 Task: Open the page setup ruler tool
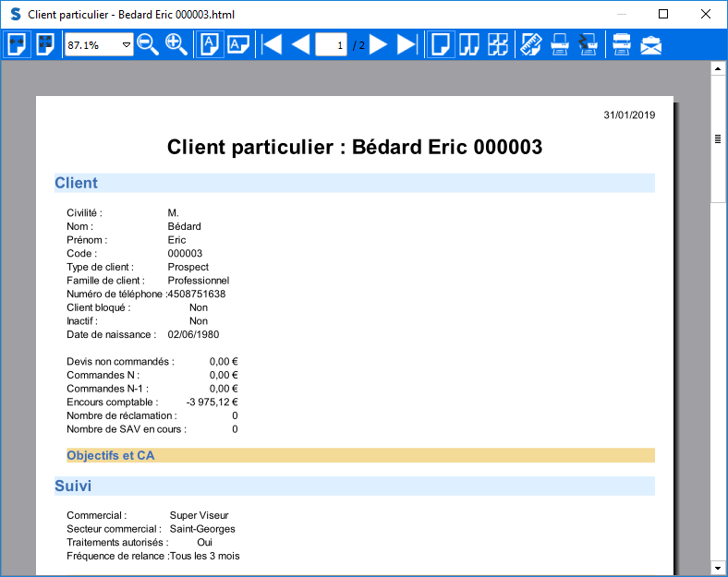pyautogui.click(x=531, y=44)
